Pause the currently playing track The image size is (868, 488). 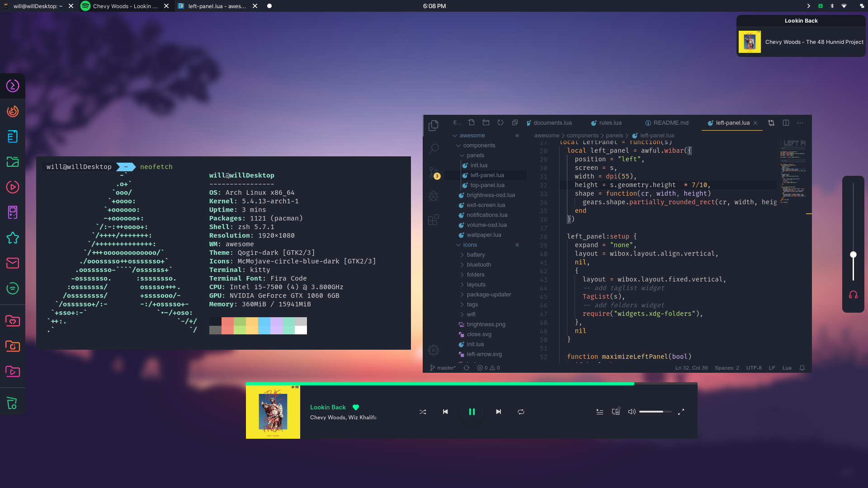(472, 412)
